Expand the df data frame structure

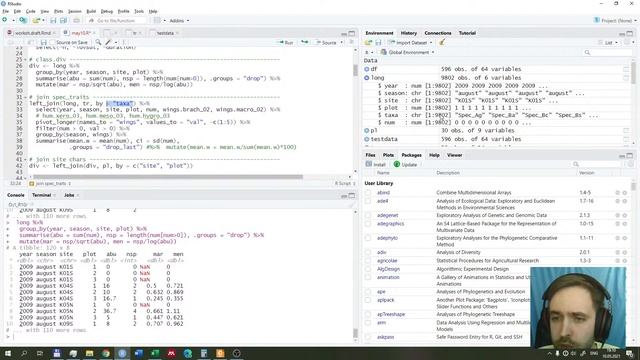(367, 69)
